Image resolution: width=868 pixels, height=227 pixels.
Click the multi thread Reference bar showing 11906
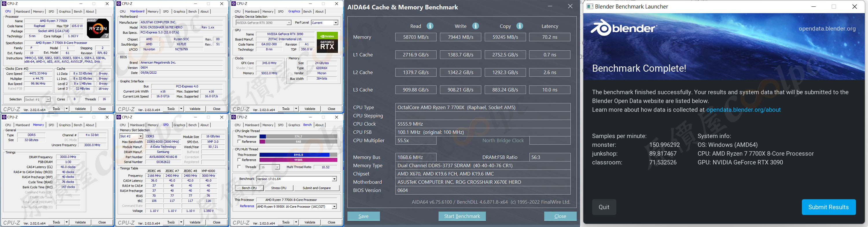click(298, 160)
